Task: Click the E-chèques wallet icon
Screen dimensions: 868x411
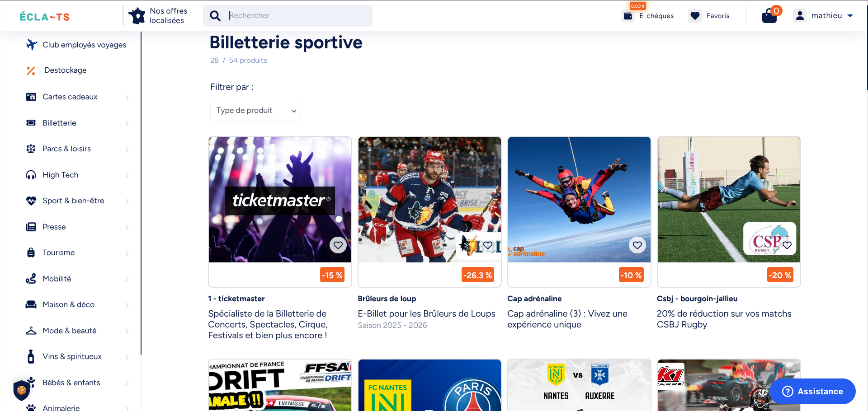Action: pos(628,16)
